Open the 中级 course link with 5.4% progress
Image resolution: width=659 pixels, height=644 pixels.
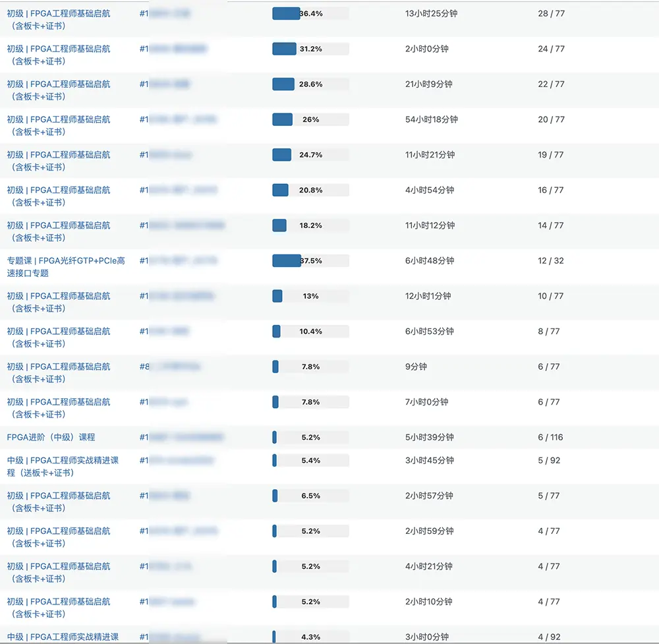(x=63, y=466)
